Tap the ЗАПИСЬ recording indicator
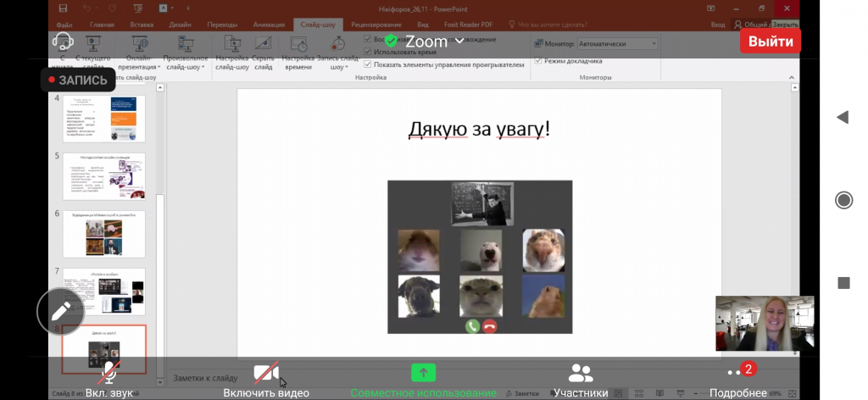 [x=77, y=80]
